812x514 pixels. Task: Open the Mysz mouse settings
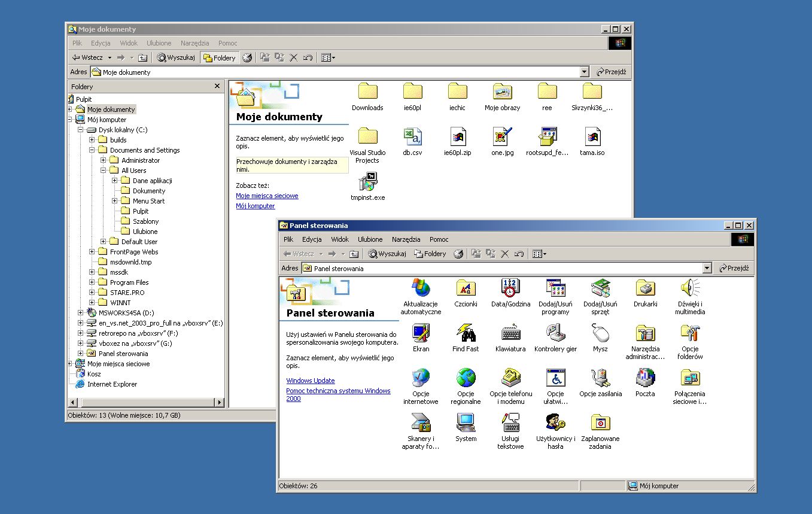(600, 333)
